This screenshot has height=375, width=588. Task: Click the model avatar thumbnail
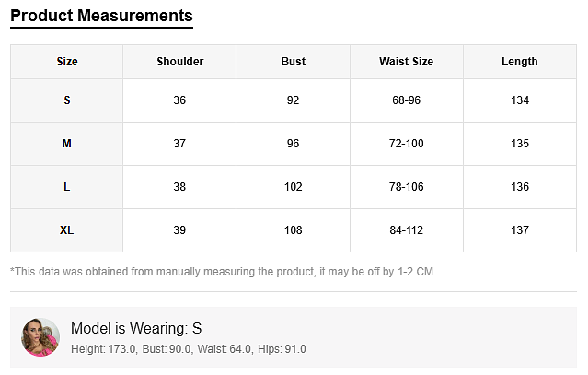coord(40,338)
